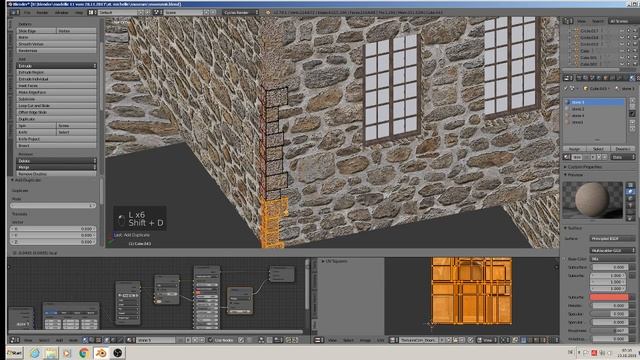Open the Multiscatter GGX distribution dropdown
The width and height of the screenshot is (640, 360).
[613, 251]
